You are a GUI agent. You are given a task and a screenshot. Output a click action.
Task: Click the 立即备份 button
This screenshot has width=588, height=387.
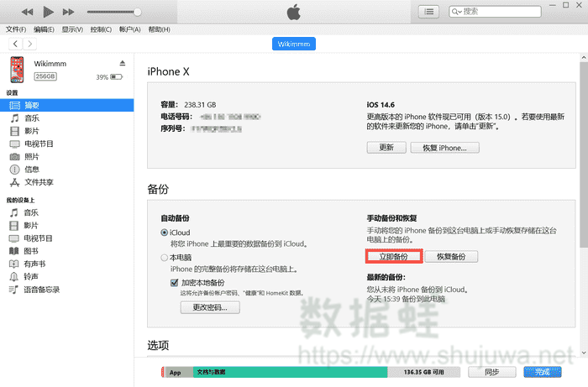click(x=392, y=256)
